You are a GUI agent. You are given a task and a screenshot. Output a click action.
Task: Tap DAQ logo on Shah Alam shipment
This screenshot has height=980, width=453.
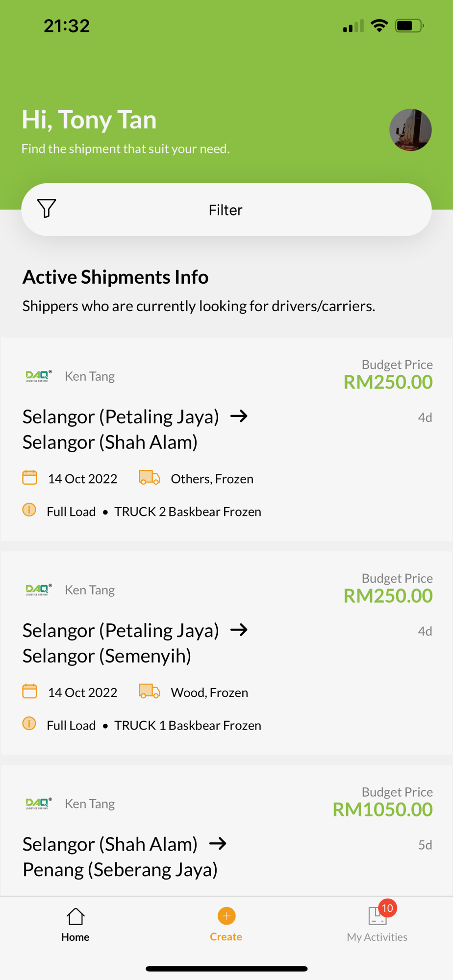click(x=38, y=376)
